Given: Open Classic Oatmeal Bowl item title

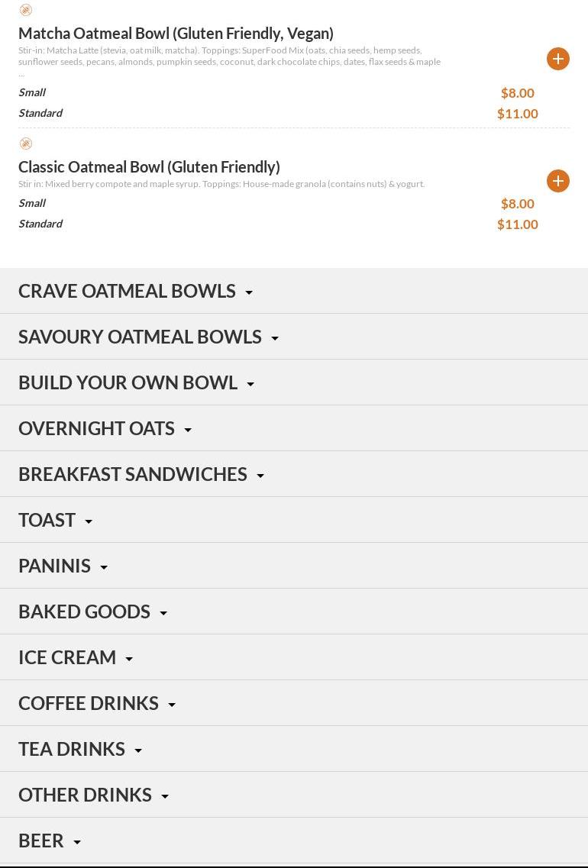Looking at the screenshot, I should [149, 167].
